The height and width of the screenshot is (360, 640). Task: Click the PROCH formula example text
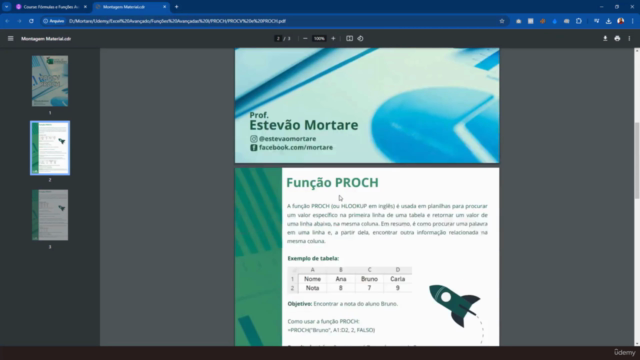click(331, 330)
